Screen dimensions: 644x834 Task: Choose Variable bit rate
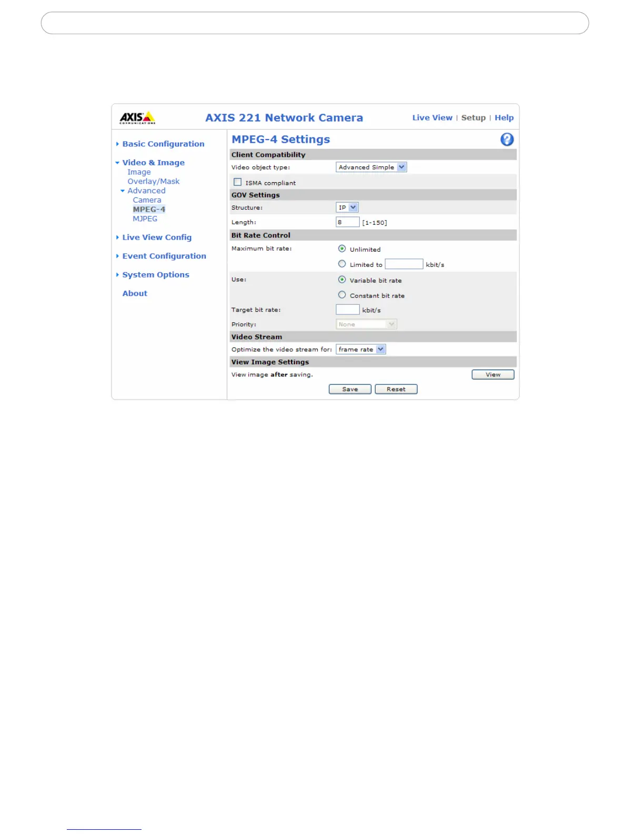342,280
